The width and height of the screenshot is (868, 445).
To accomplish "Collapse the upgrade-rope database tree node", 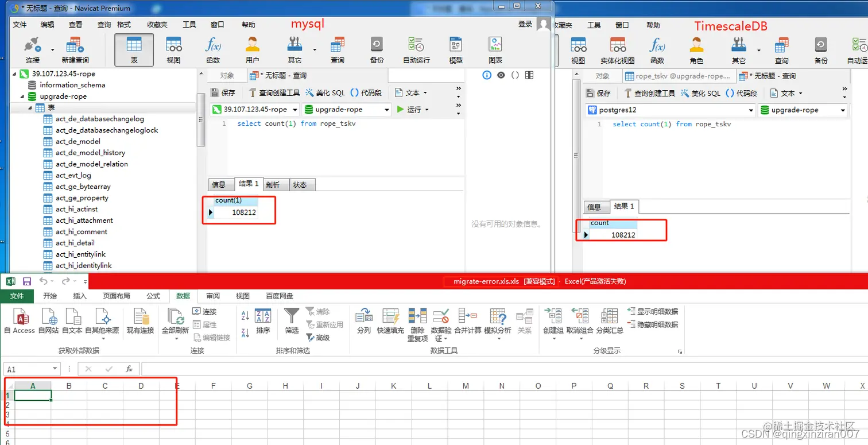I will [x=23, y=96].
